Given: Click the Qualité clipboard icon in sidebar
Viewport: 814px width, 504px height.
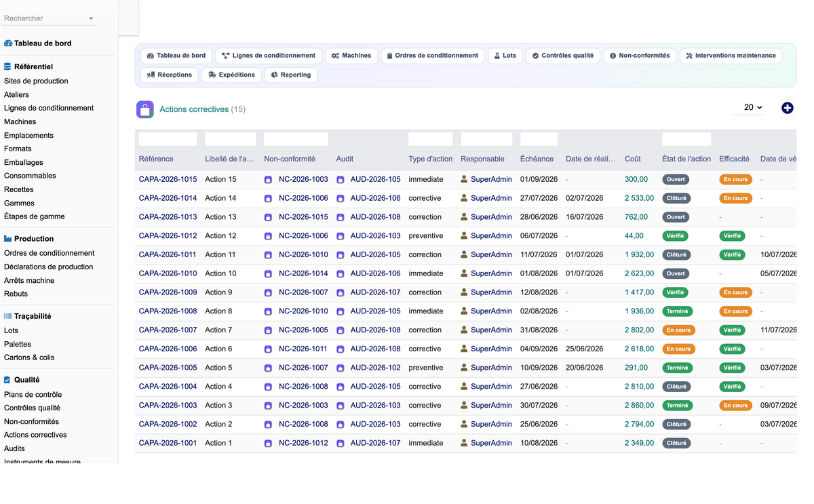Looking at the screenshot, I should 7,380.
